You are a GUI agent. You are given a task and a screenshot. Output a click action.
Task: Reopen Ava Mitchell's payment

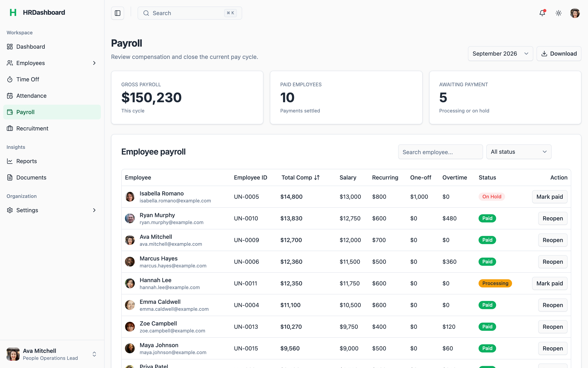pyautogui.click(x=552, y=240)
